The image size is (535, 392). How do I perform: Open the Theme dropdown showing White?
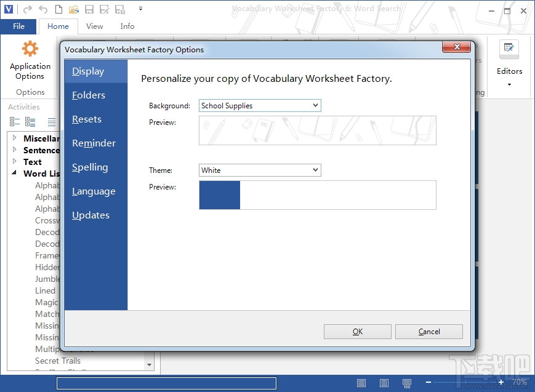(315, 170)
